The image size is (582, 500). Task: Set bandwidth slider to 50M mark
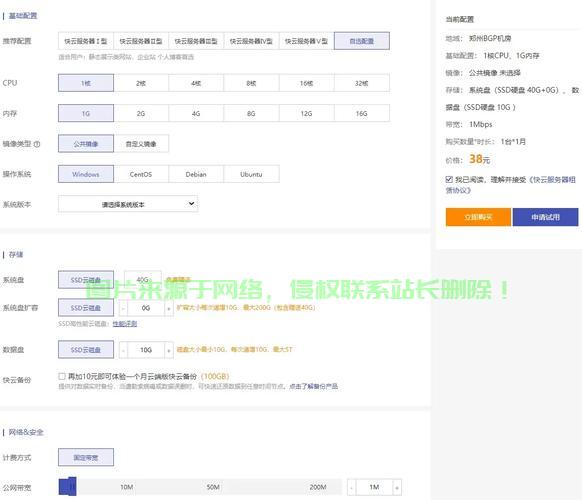(x=213, y=487)
